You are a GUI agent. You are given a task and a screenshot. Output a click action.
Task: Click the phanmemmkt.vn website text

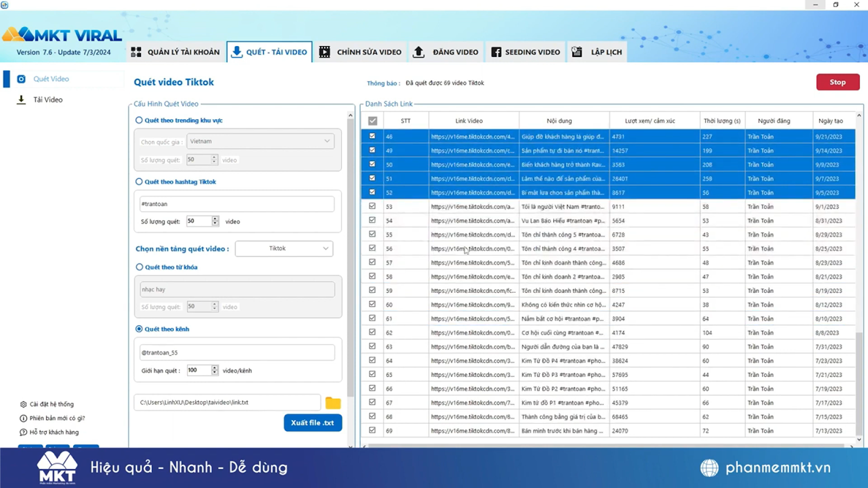(x=778, y=467)
